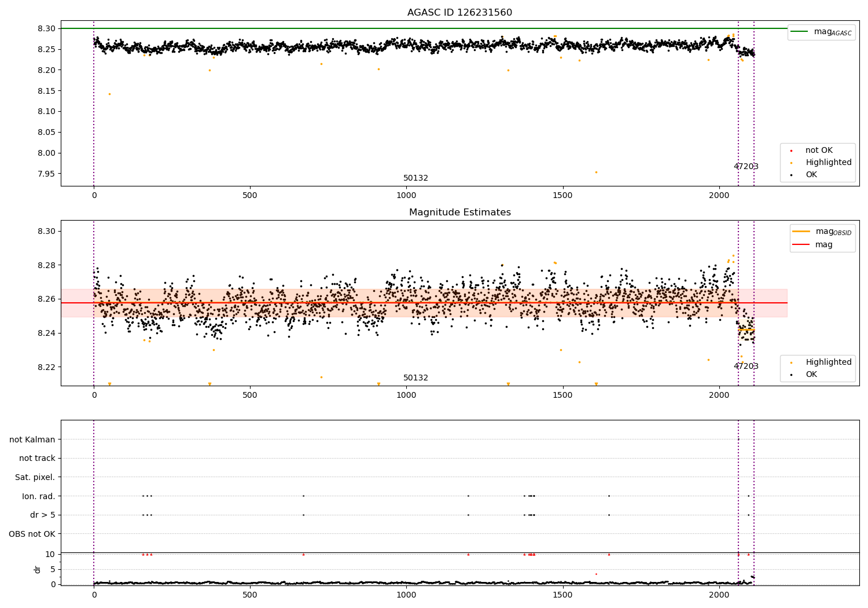Image resolution: width=868 pixels, height=608 pixels.
Task: Click the 'not Kalman' axis label
Action: tap(32, 439)
